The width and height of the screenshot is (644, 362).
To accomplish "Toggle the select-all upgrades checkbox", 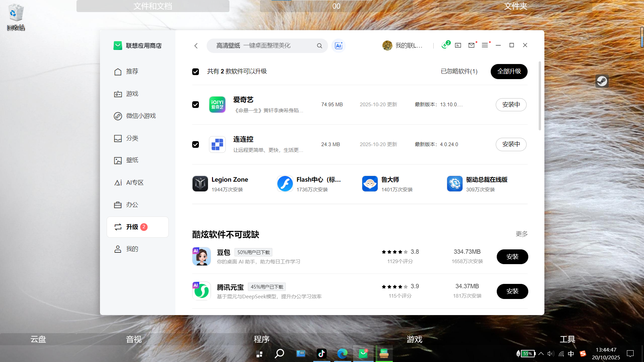I will click(196, 72).
